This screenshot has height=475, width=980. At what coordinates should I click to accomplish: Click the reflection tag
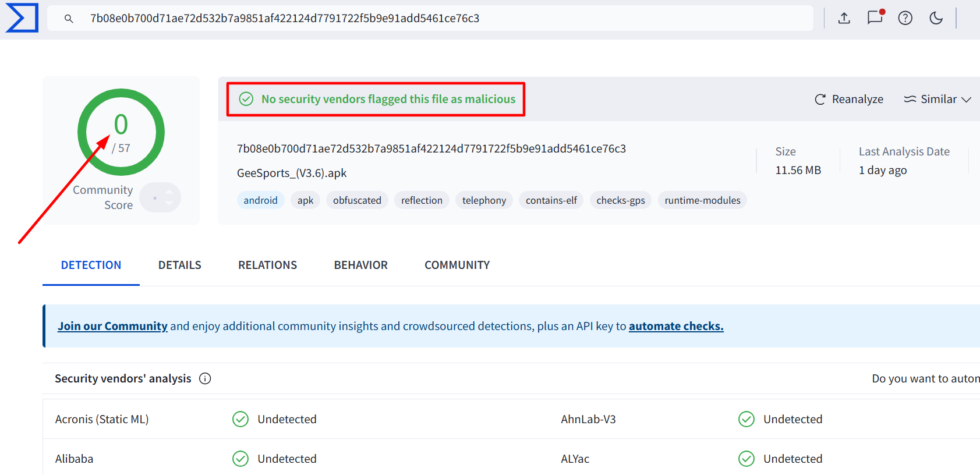(x=422, y=200)
